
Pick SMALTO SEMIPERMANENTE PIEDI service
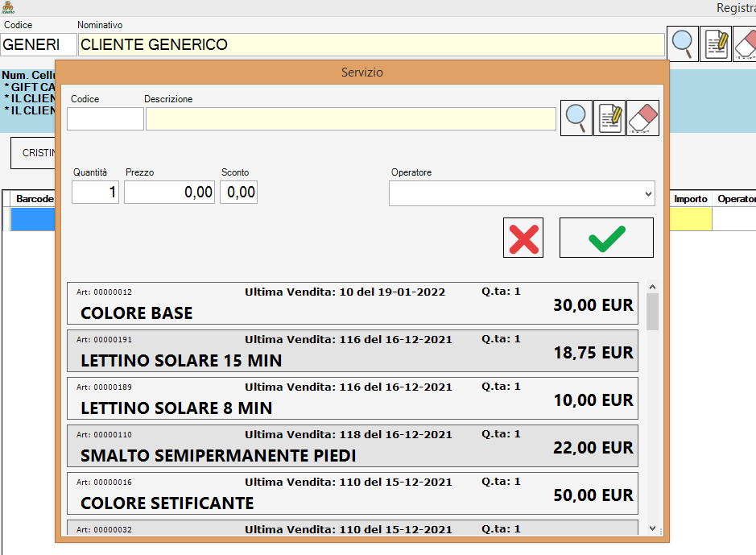[352, 446]
